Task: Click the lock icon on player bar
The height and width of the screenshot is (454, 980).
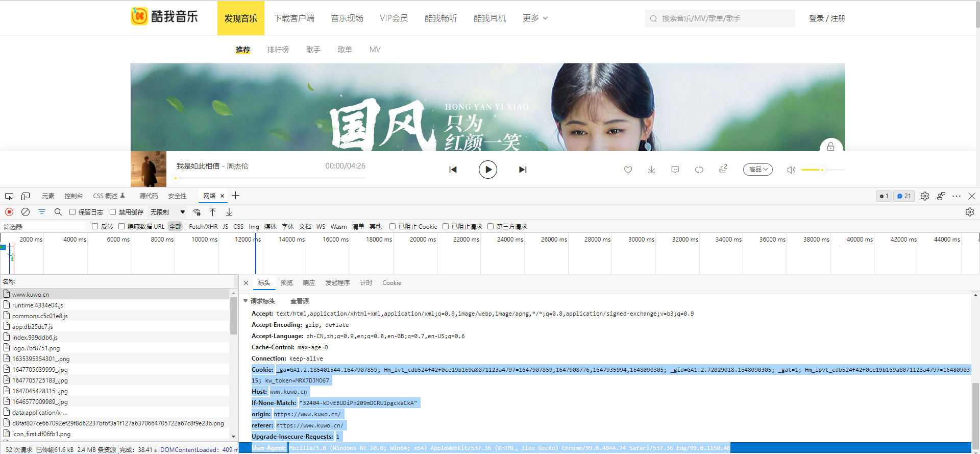Action: (830, 147)
